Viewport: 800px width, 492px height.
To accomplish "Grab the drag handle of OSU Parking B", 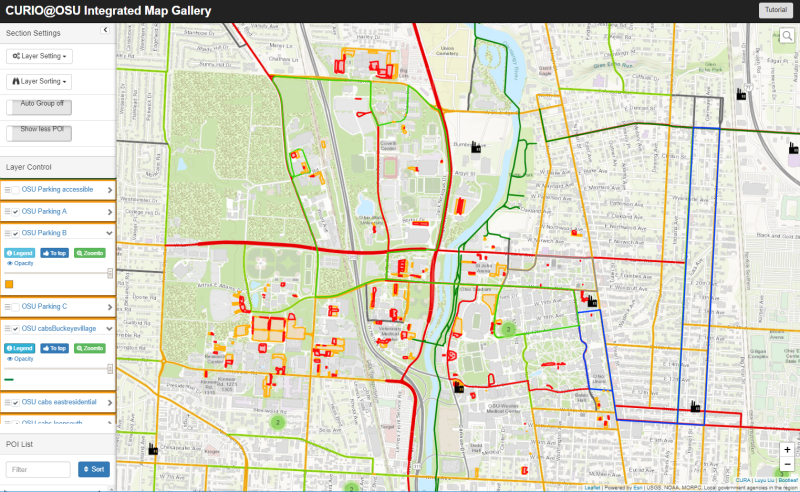I will tap(7, 233).
